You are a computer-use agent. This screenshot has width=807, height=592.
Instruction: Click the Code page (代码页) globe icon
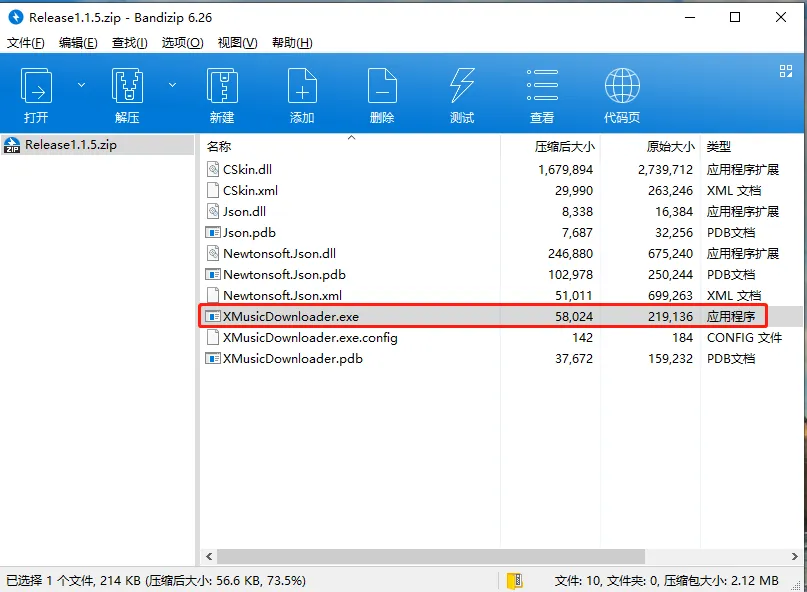[622, 85]
